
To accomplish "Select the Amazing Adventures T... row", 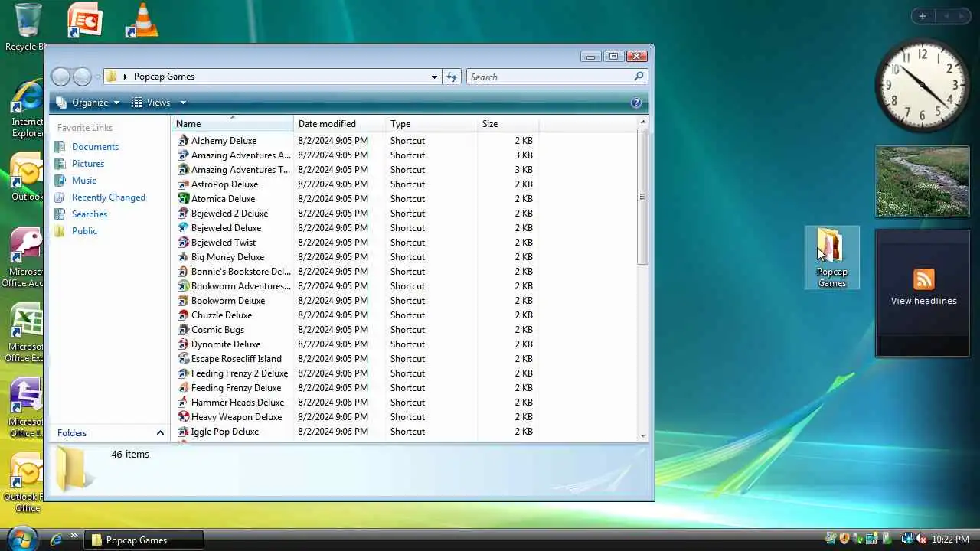I will [x=356, y=170].
